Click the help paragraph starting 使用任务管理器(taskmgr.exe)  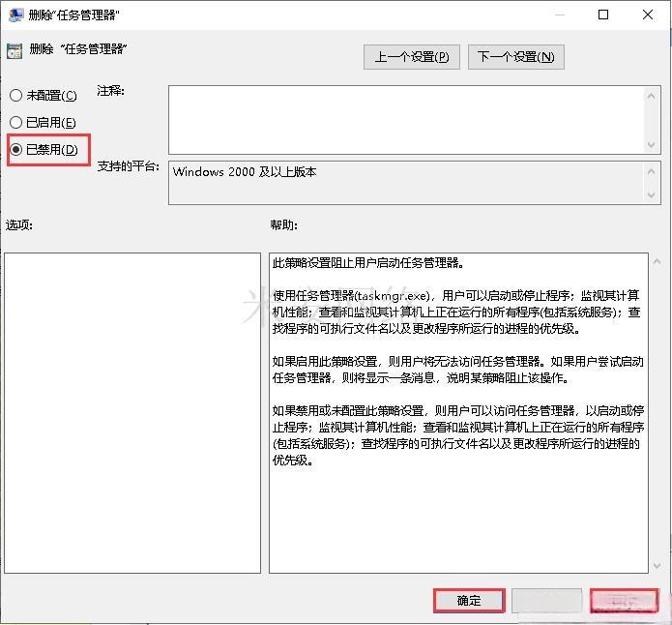(456, 312)
